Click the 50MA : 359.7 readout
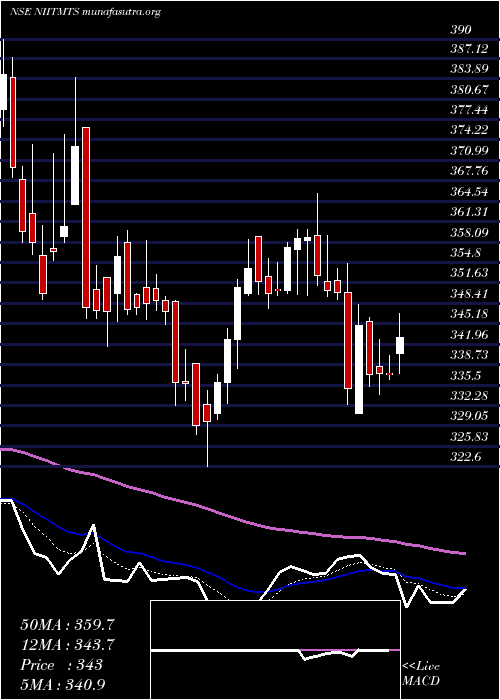This screenshot has height=700, width=500. [x=68, y=625]
